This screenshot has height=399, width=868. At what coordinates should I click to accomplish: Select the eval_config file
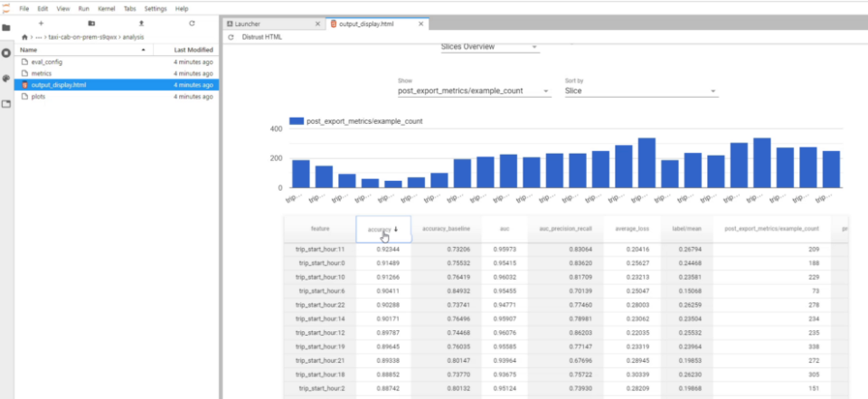pyautogui.click(x=117, y=62)
